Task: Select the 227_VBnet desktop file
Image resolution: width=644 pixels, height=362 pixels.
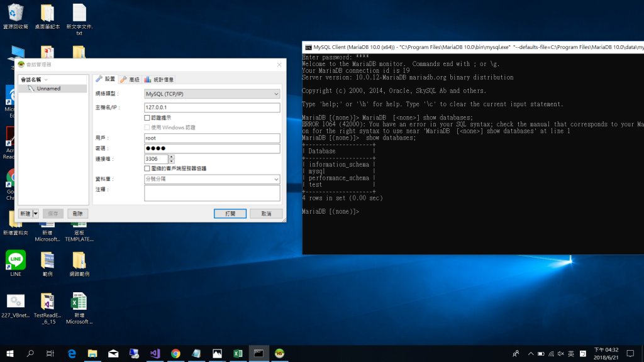Action: (x=16, y=305)
